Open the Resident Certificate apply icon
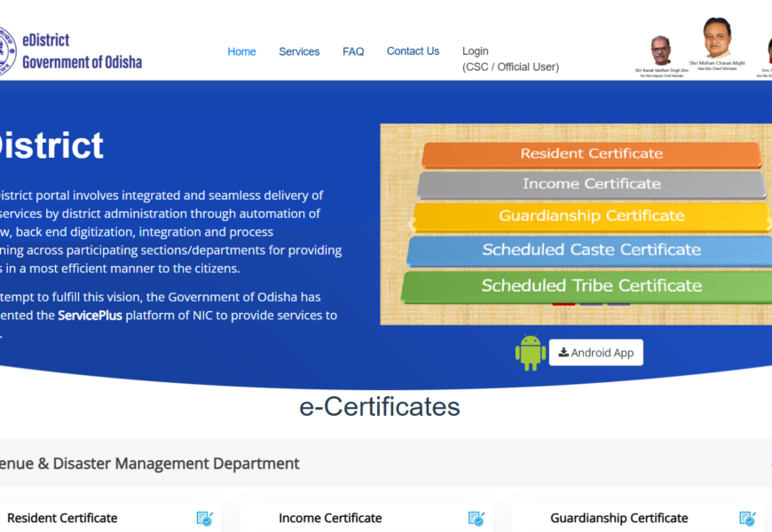 [x=205, y=519]
